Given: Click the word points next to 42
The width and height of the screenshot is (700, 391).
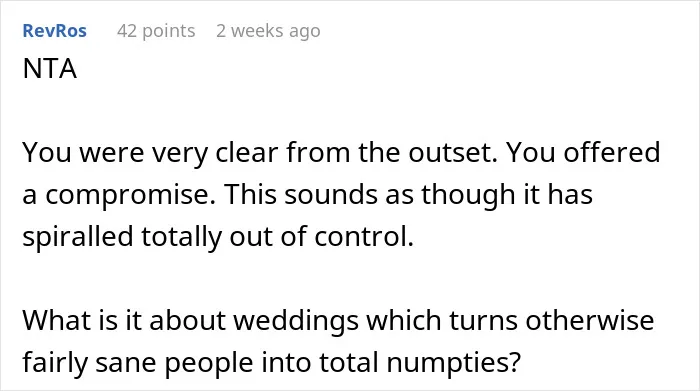Looking at the screenshot, I should click(x=169, y=31).
